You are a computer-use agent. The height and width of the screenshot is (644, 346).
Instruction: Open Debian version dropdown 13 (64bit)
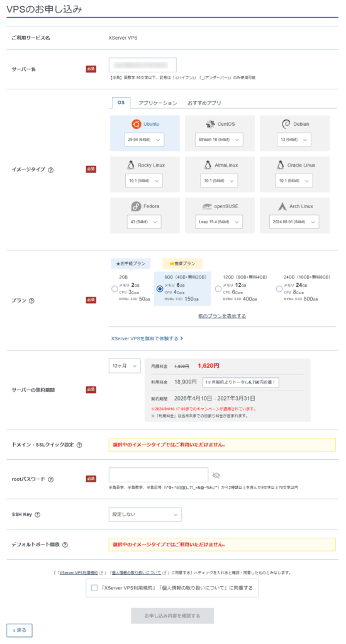294,140
